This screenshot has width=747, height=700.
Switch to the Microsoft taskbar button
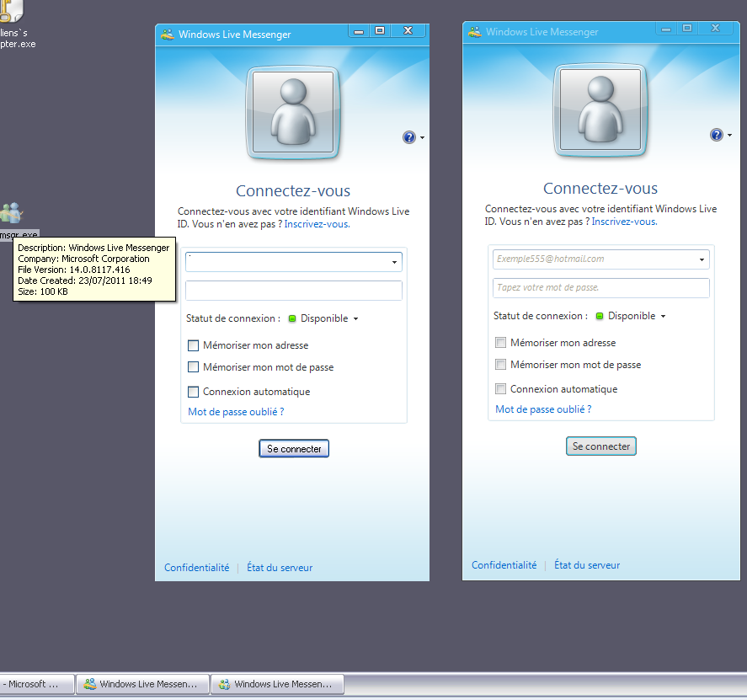pyautogui.click(x=37, y=684)
